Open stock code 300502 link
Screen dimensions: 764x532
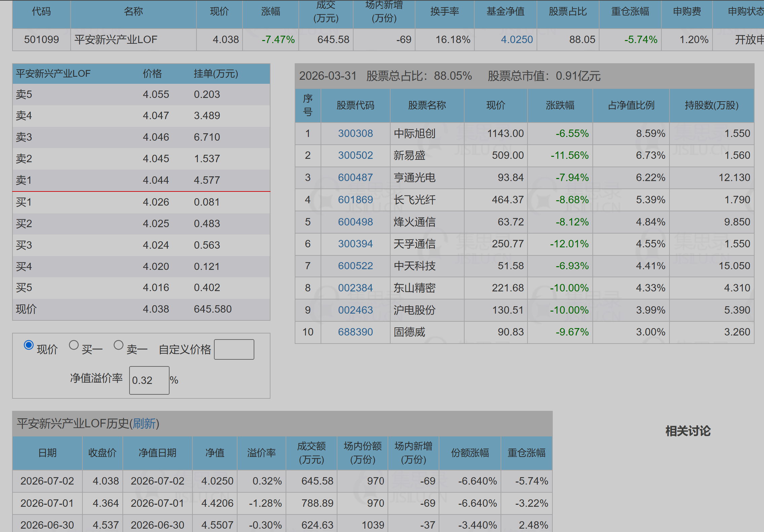click(x=355, y=155)
